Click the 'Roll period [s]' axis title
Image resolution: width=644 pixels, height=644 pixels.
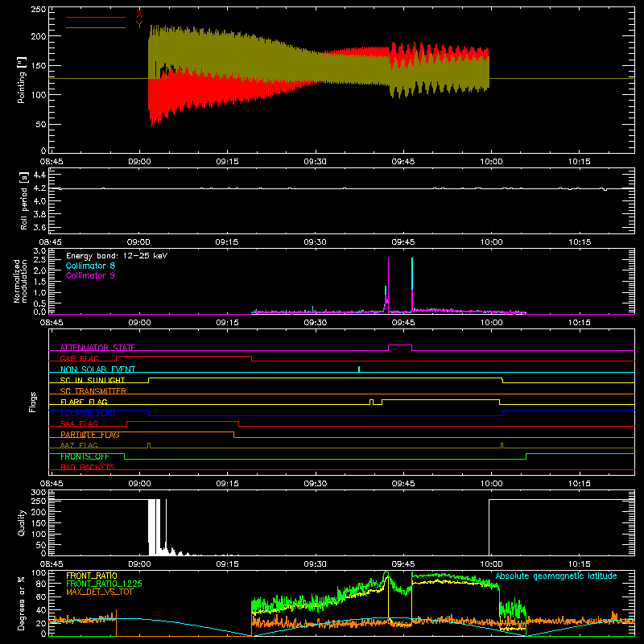24,200
